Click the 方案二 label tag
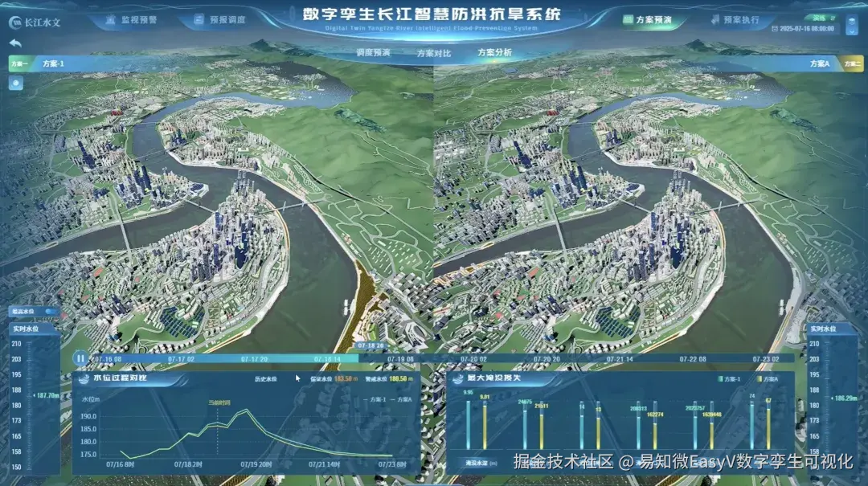868x486 pixels. point(852,63)
